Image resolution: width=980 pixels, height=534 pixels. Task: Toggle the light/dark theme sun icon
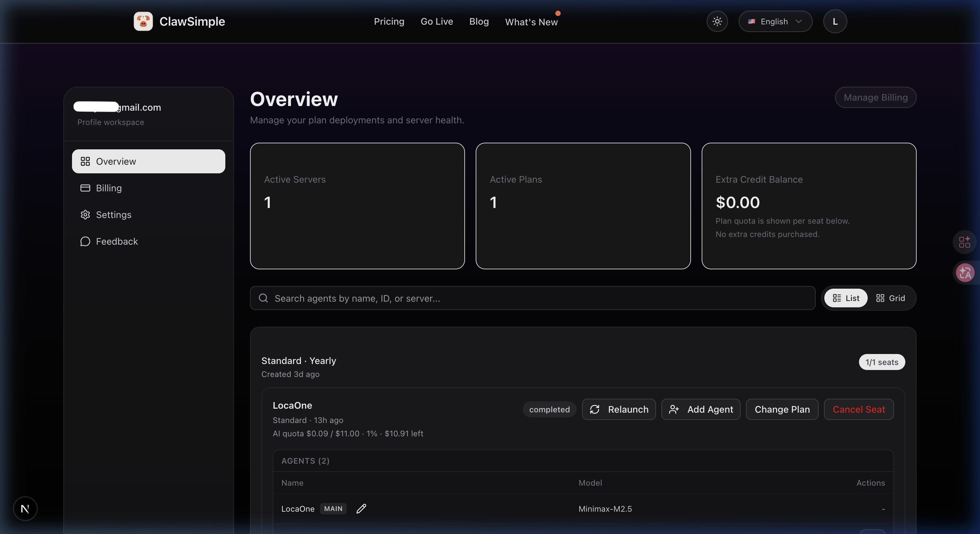coord(717,21)
